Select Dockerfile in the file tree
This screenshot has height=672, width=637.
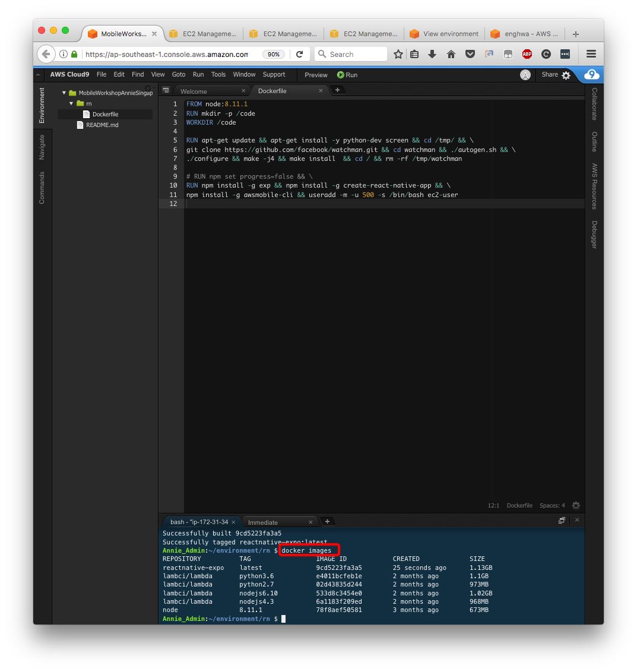click(105, 114)
